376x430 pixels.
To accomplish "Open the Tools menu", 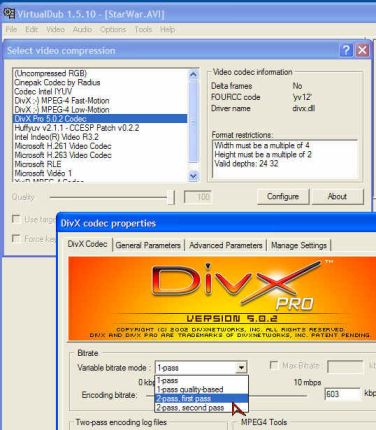I will pos(143,29).
